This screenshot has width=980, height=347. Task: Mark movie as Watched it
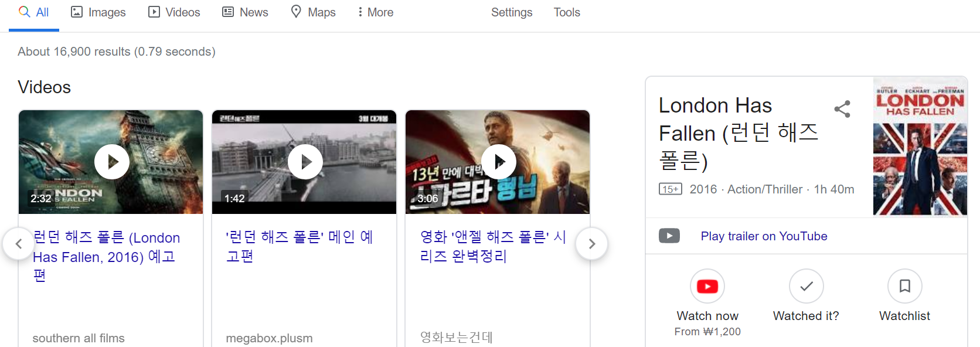pyautogui.click(x=806, y=286)
